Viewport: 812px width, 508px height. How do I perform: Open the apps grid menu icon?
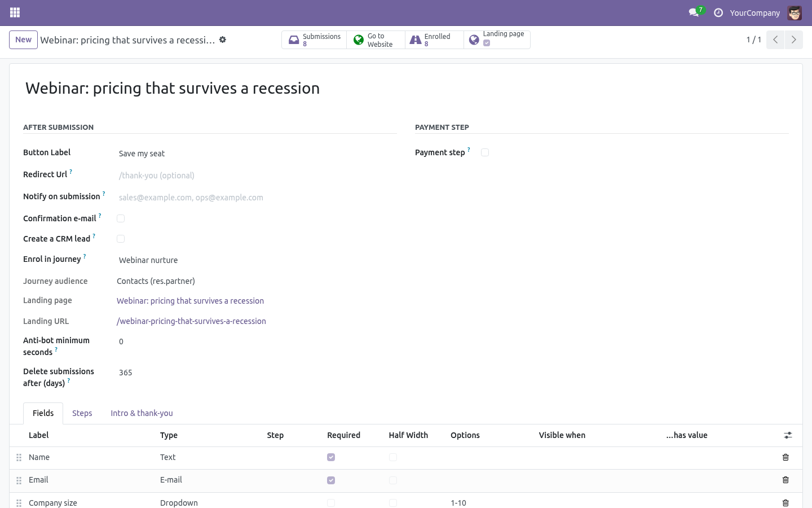(x=15, y=12)
